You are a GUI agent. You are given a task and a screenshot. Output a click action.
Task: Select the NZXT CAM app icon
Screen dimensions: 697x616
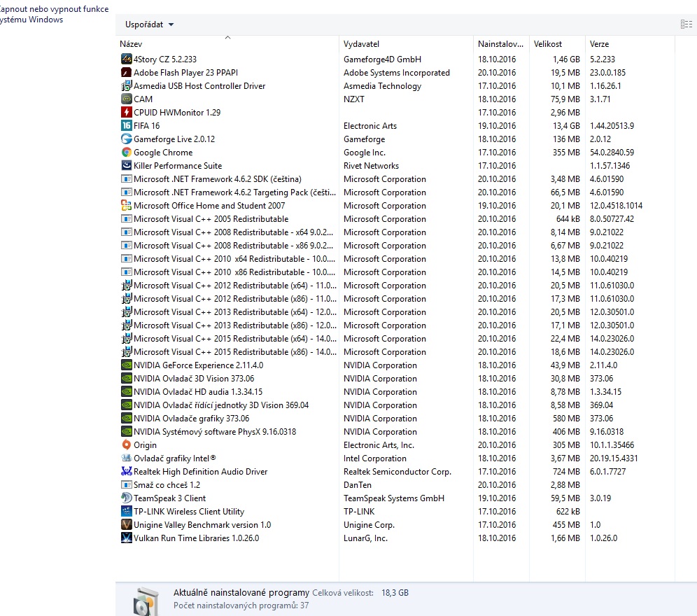pyautogui.click(x=126, y=99)
